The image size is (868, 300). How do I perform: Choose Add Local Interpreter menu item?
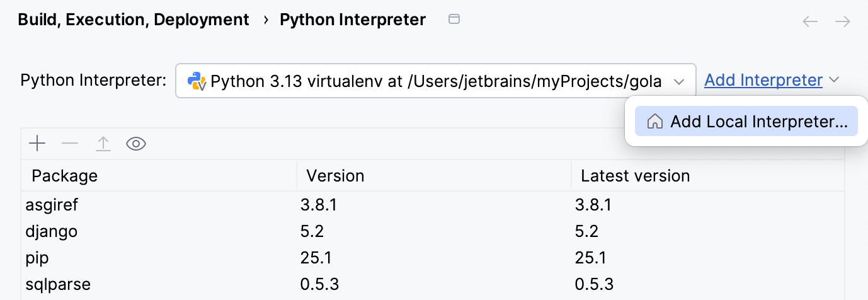758,122
